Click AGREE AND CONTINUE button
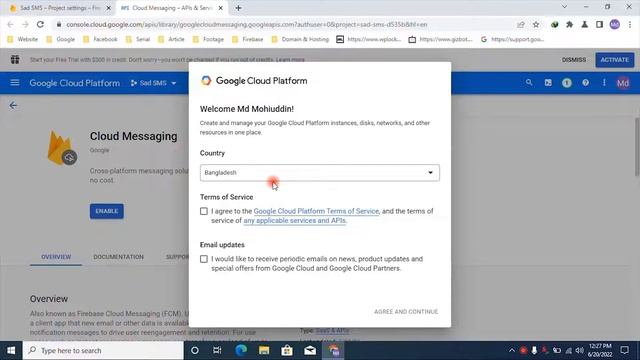 coord(406,311)
